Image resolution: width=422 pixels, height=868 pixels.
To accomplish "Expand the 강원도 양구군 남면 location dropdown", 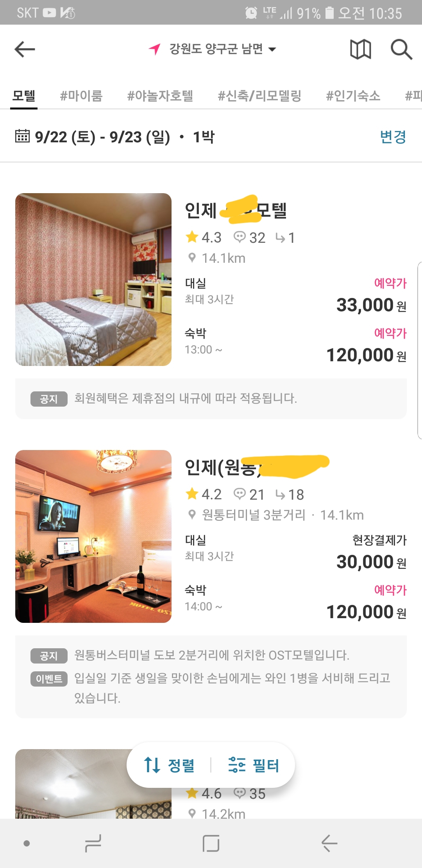I will click(223, 49).
